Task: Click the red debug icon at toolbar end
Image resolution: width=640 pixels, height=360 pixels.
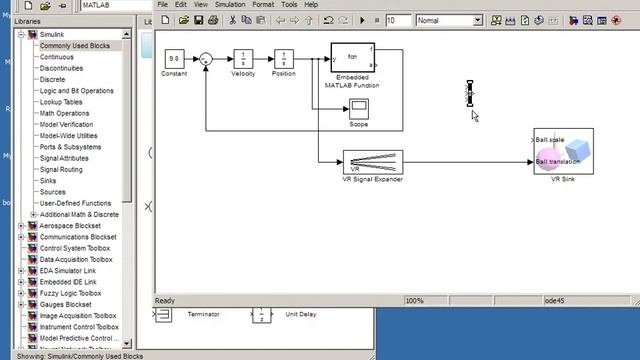Action: click(616, 20)
